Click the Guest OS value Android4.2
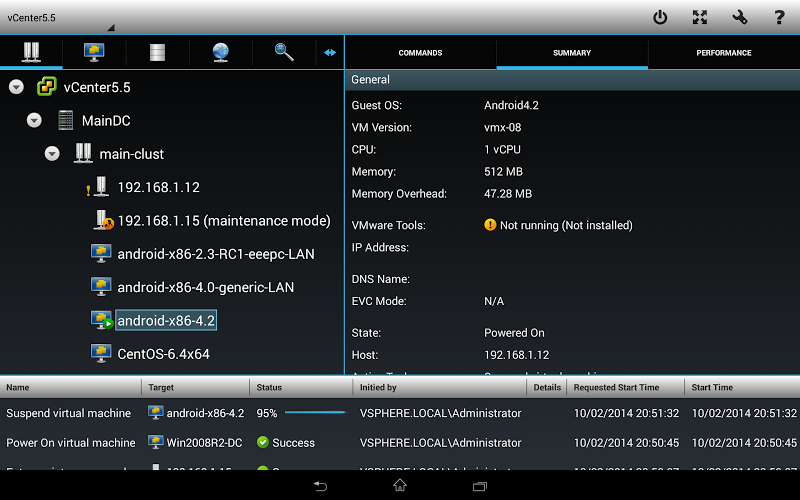Screen dimensions: 800x500 [x=511, y=105]
